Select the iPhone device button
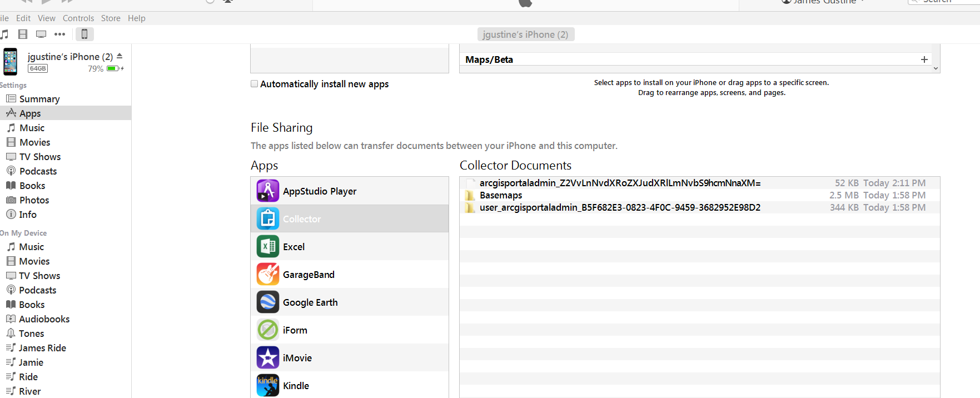980x398 pixels. tap(84, 34)
